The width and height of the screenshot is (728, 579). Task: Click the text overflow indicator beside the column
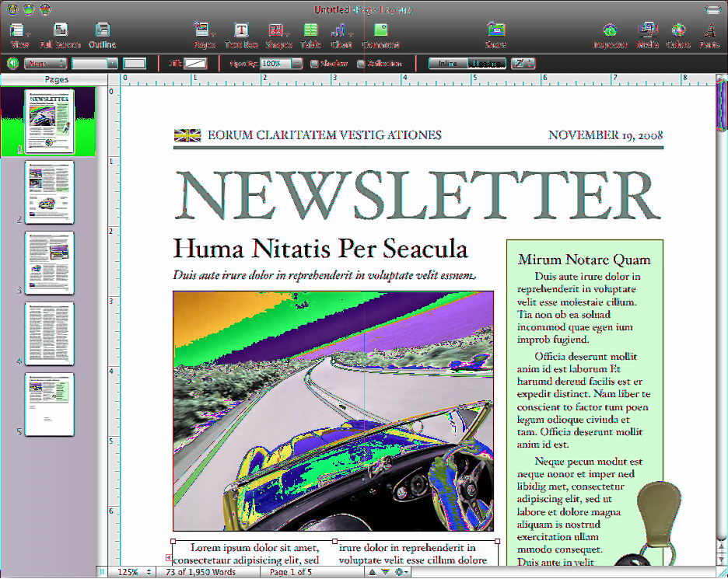tap(169, 558)
